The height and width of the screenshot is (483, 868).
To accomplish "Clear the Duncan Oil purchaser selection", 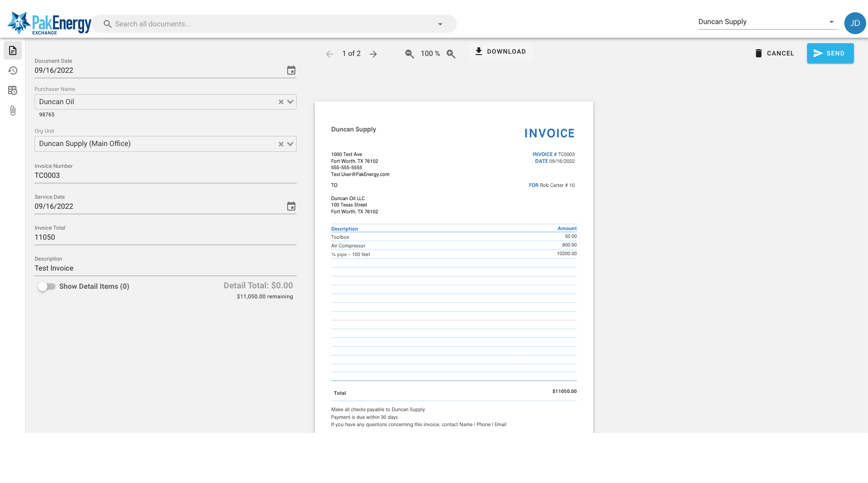I will (281, 102).
